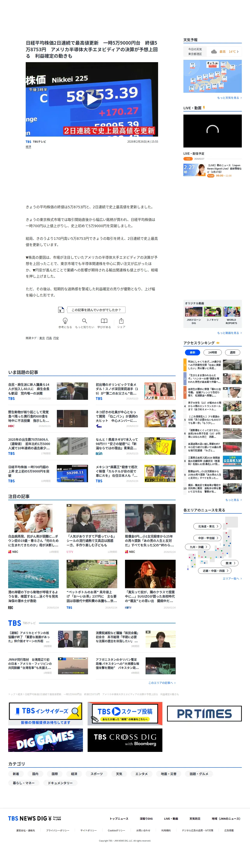
Task: Expand もっと動画を見る link
Action: tap(229, 333)
